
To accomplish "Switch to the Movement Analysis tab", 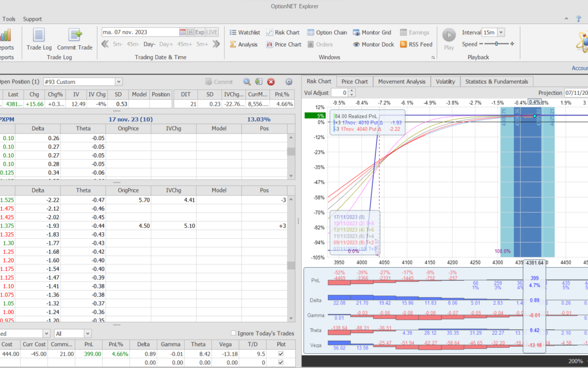I will pos(402,82).
